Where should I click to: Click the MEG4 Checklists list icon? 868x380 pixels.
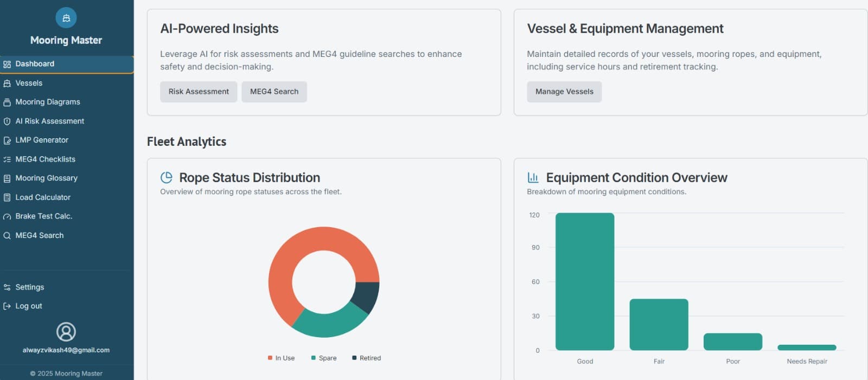click(x=7, y=159)
